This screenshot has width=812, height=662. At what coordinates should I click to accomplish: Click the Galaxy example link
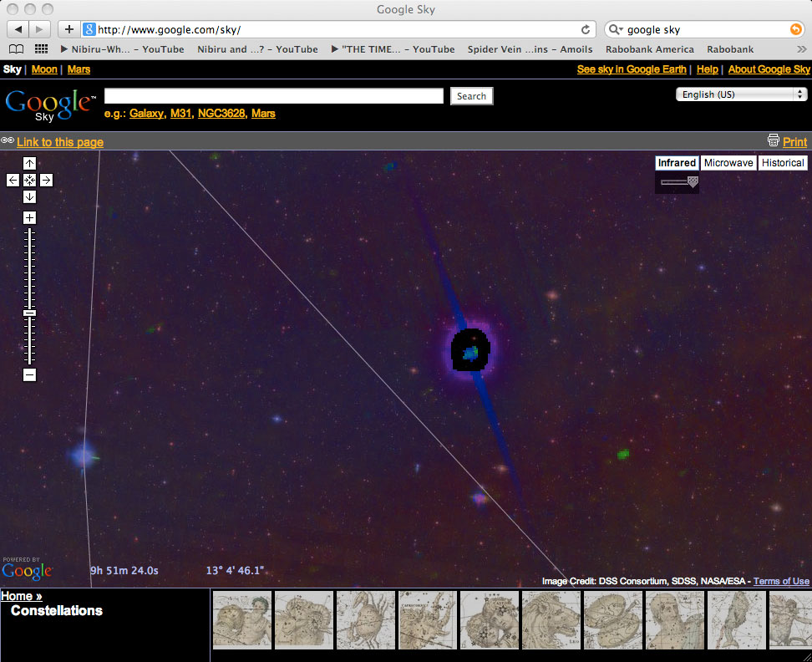click(146, 114)
